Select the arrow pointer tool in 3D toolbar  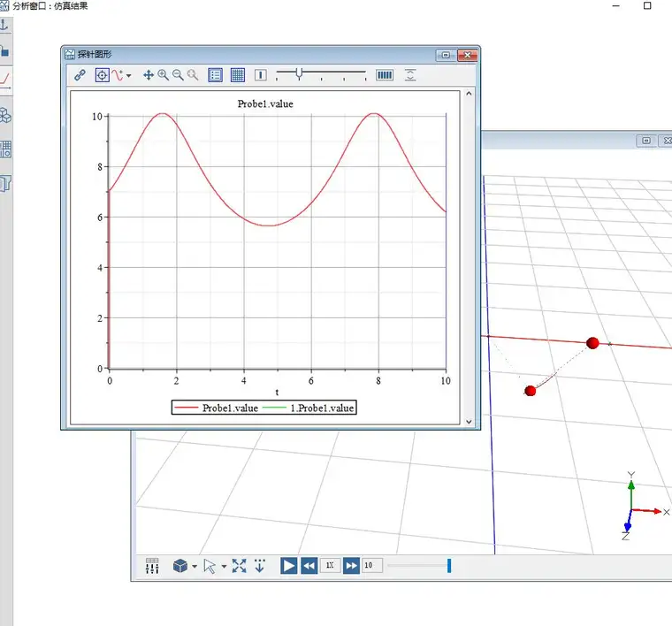click(210, 566)
